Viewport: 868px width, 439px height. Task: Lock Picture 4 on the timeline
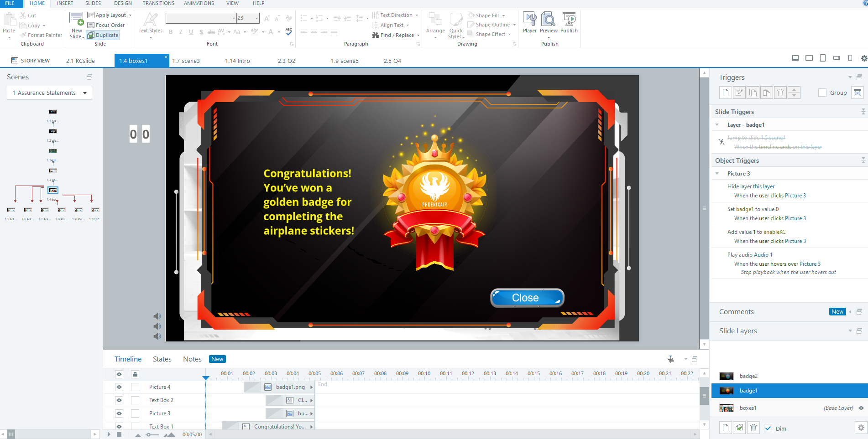135,387
